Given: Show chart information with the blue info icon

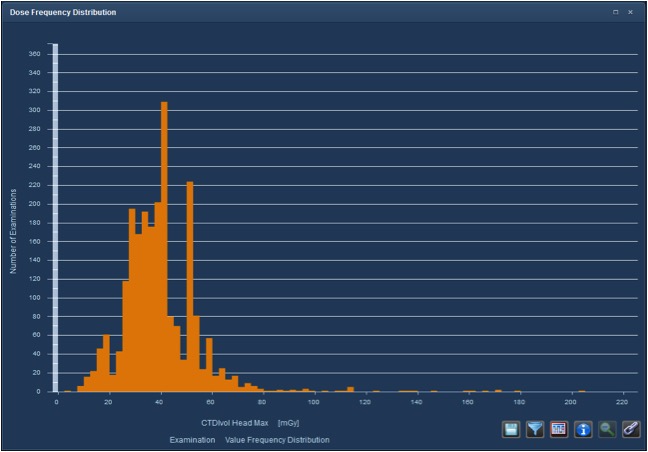Looking at the screenshot, I should 583,429.
